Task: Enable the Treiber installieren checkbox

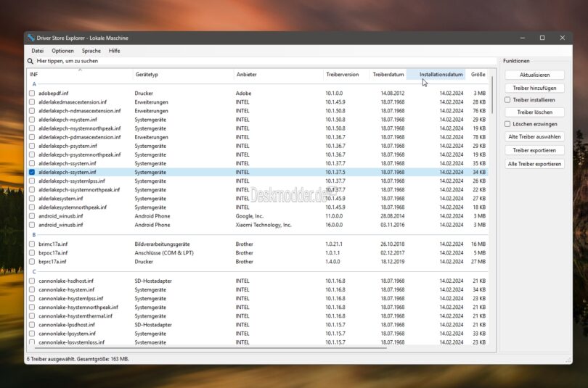Action: click(x=507, y=100)
